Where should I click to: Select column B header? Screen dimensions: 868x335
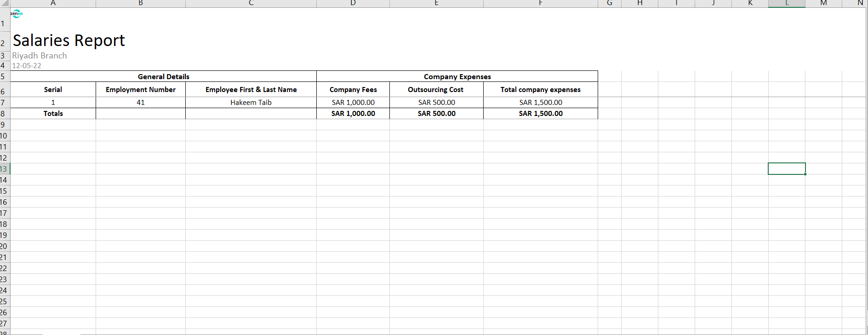click(x=141, y=3)
